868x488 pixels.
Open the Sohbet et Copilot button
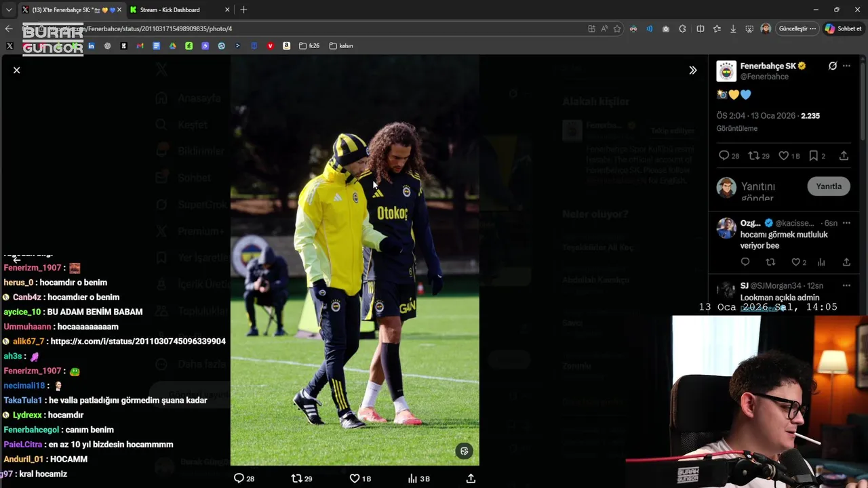pyautogui.click(x=844, y=28)
